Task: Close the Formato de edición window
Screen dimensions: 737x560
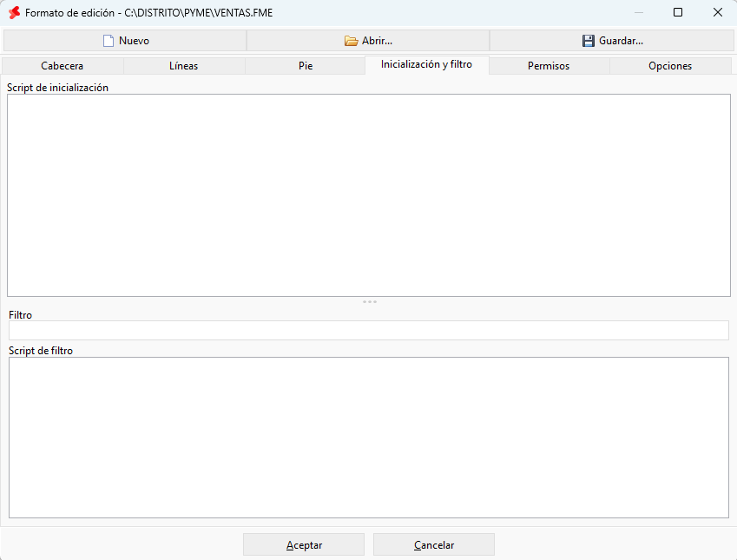Action: click(x=717, y=13)
